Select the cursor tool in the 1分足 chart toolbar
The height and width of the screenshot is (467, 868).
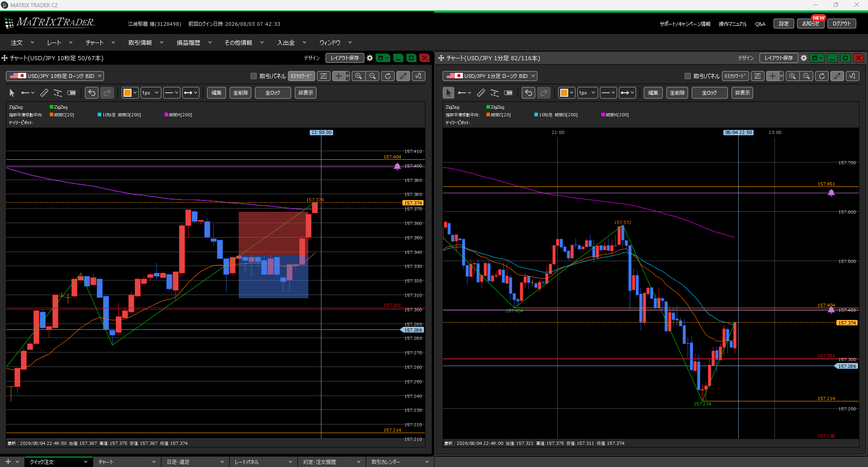click(x=448, y=93)
